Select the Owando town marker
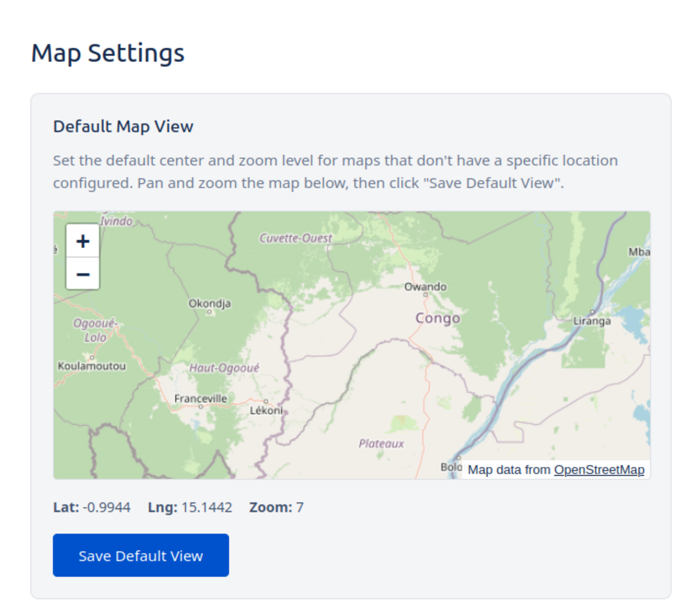Viewport: 700px width, 614px height. [x=426, y=295]
